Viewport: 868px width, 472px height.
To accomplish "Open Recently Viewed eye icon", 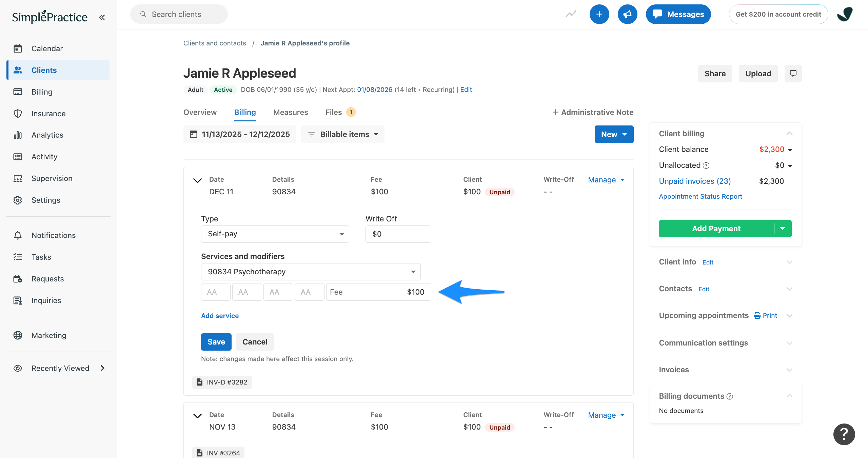I will 18,368.
